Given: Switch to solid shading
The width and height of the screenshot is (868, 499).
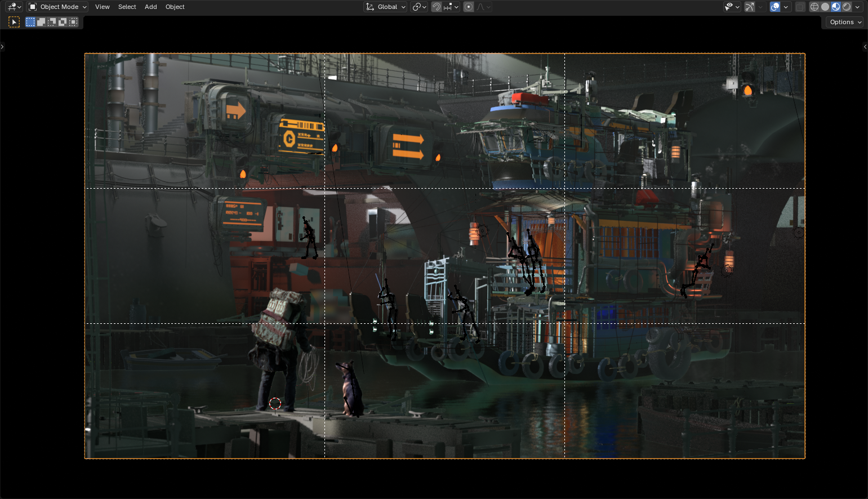Looking at the screenshot, I should point(825,7).
